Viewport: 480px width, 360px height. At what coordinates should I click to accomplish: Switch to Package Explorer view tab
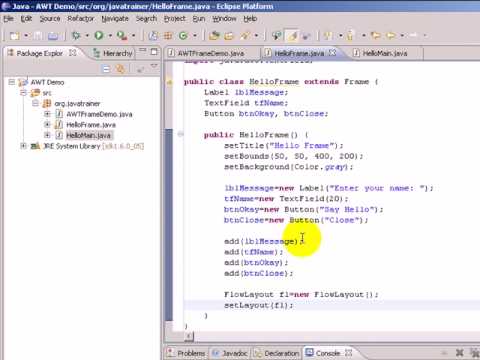coord(39,53)
